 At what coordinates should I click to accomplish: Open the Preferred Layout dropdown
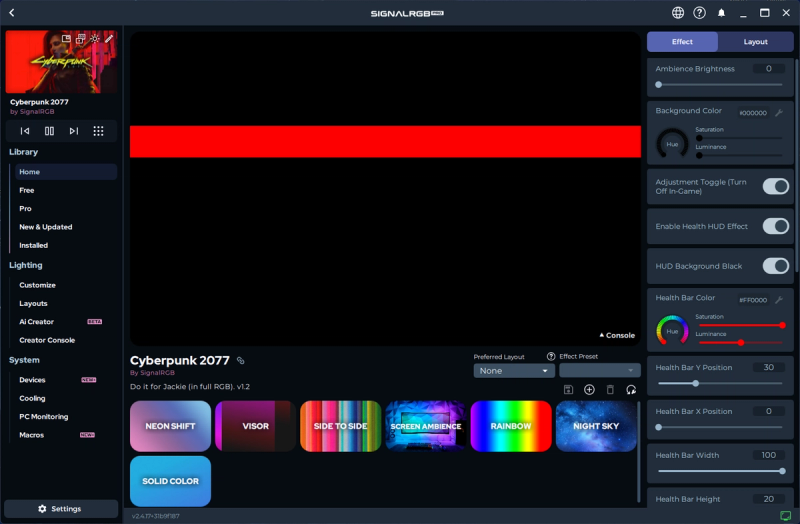514,371
